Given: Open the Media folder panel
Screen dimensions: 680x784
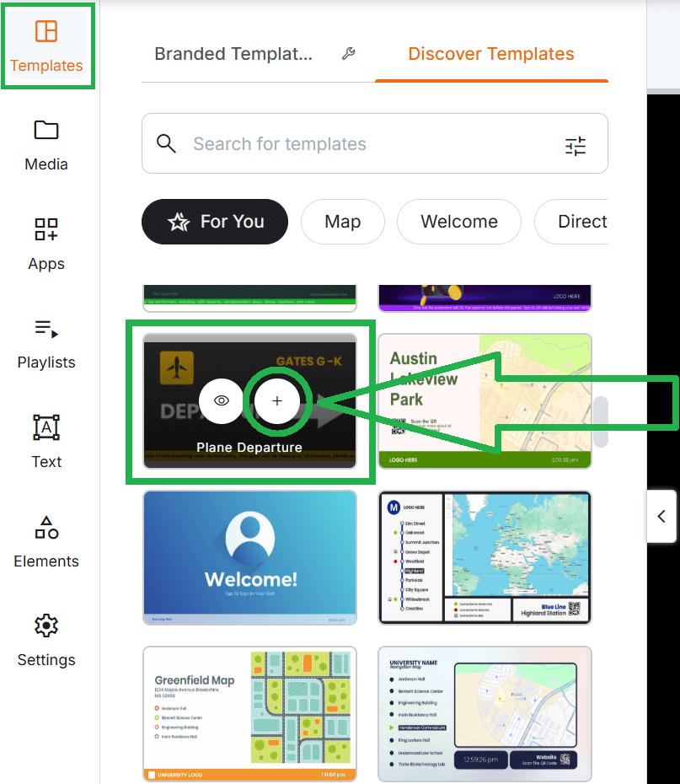Looking at the screenshot, I should click(46, 146).
